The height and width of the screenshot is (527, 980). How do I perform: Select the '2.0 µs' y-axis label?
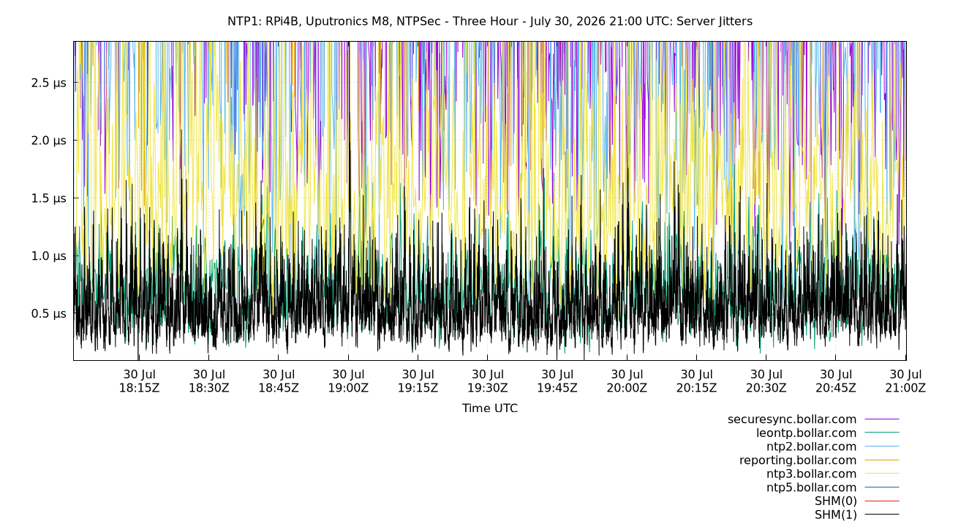click(x=49, y=141)
